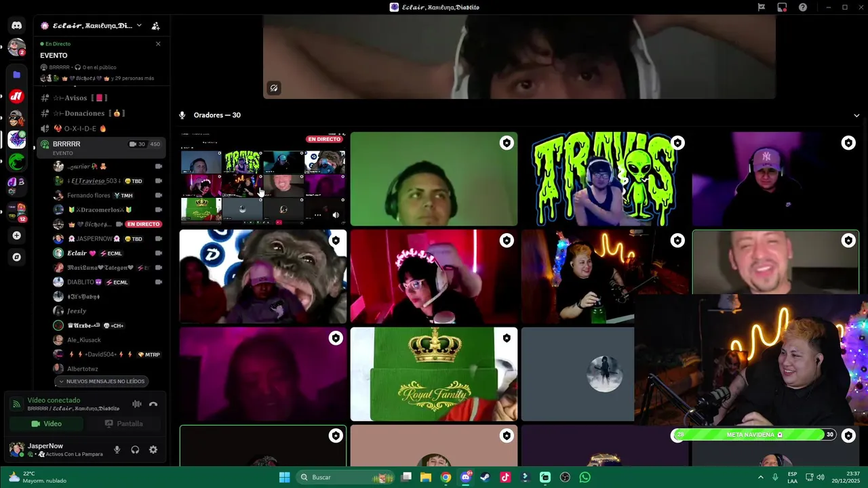Open server dropdown arrow beside Eclair title
The image size is (868, 488).
[139, 26]
